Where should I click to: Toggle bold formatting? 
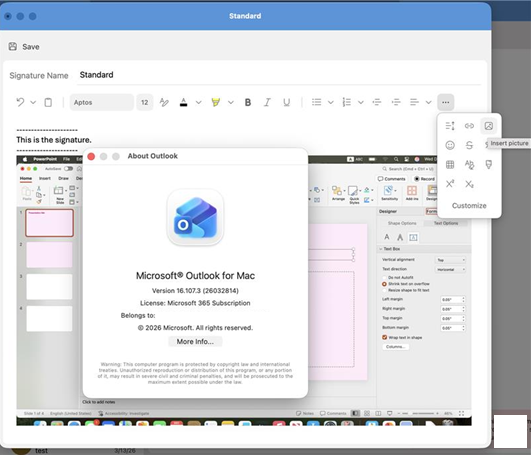[248, 102]
